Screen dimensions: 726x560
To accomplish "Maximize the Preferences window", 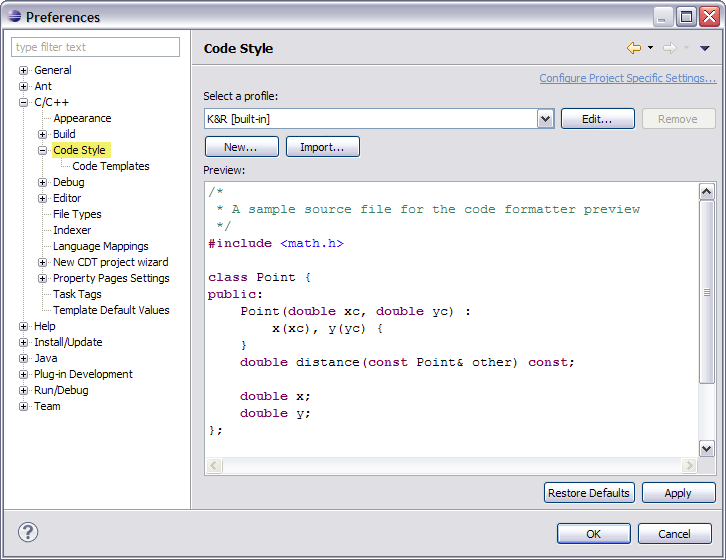I will point(686,17).
